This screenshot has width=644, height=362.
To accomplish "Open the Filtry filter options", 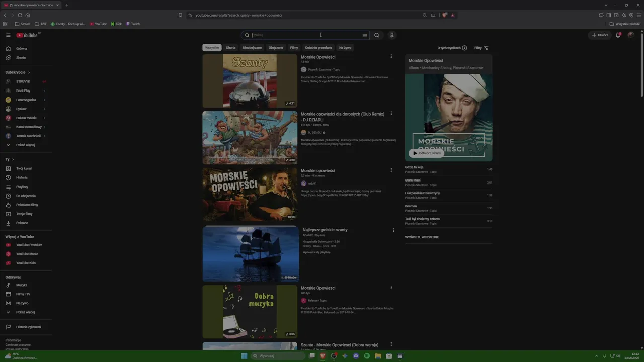I will click(x=481, y=48).
